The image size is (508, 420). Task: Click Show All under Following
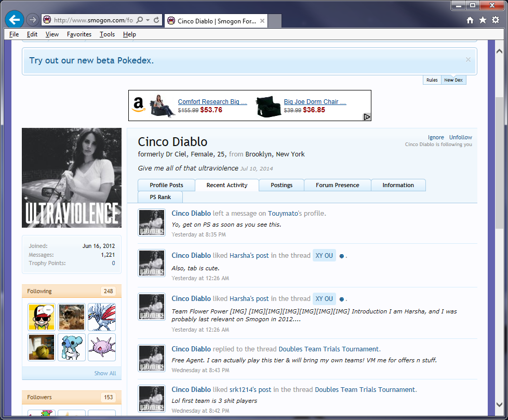click(x=105, y=373)
